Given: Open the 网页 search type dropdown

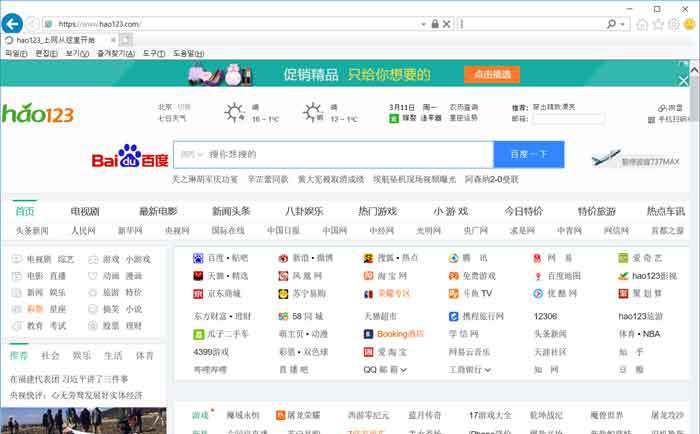Looking at the screenshot, I should 191,154.
